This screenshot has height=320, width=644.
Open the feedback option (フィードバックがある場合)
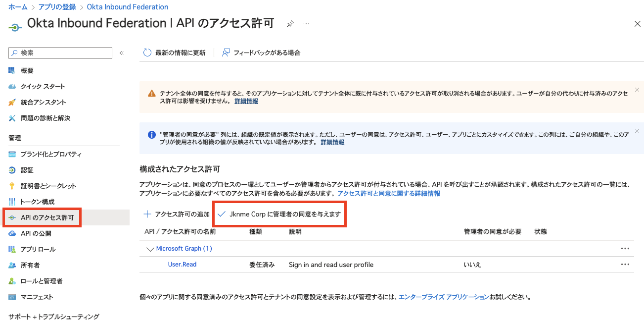coord(261,53)
